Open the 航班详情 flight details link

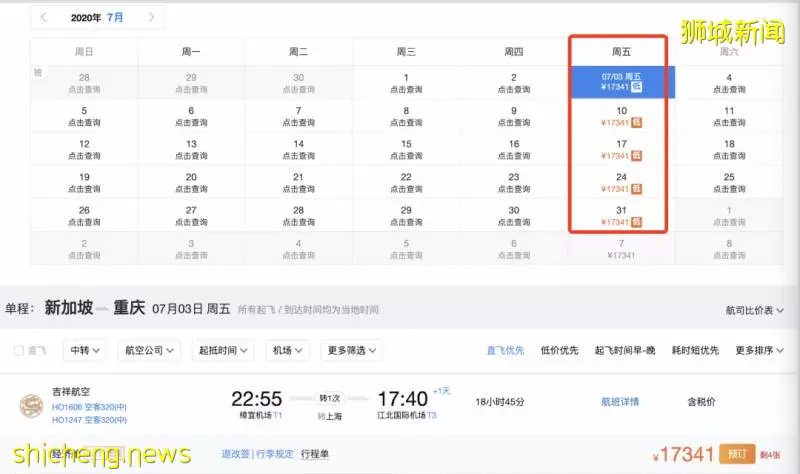[x=620, y=402]
